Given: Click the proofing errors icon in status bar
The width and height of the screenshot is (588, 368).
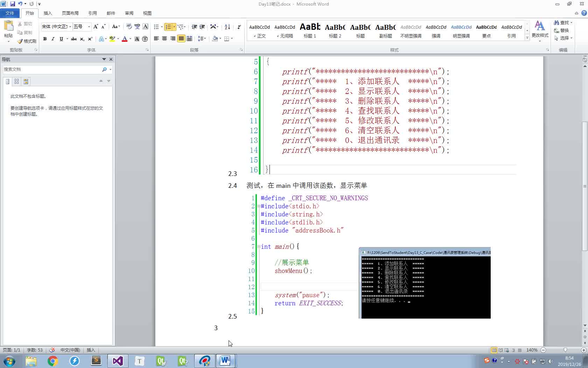Looking at the screenshot, I should pos(52,350).
